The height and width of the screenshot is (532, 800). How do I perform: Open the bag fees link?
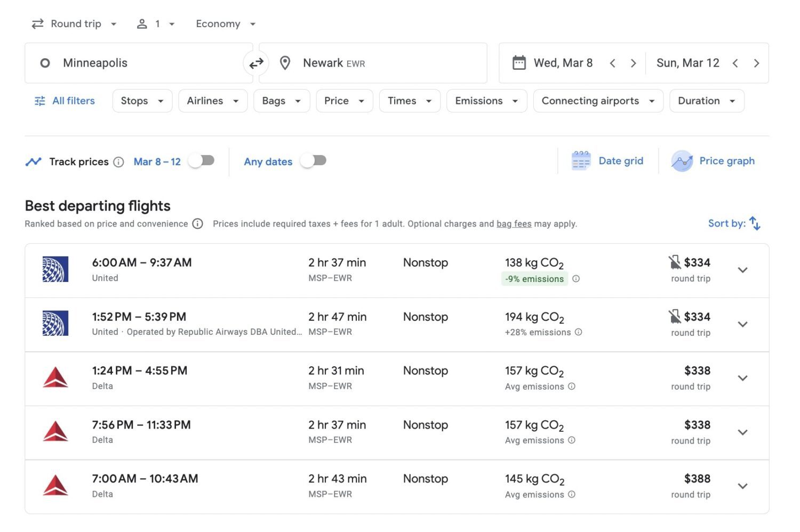click(514, 224)
